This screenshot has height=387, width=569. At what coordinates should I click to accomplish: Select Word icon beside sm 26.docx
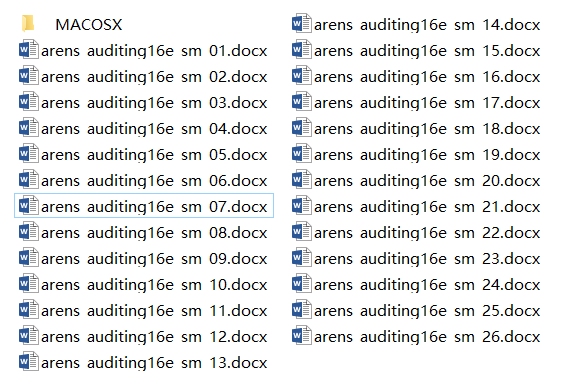[x=302, y=336]
